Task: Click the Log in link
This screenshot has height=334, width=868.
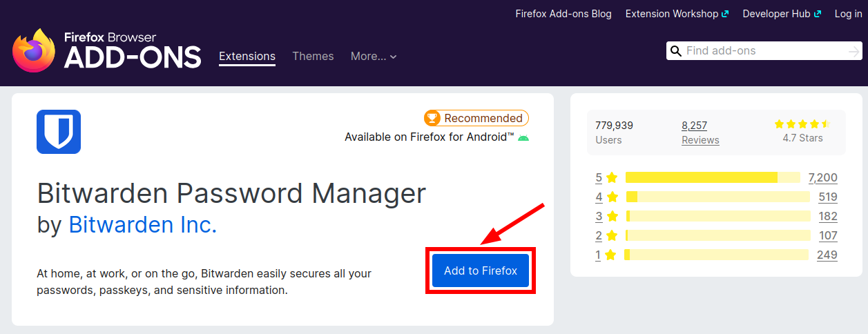Action: pos(848,14)
